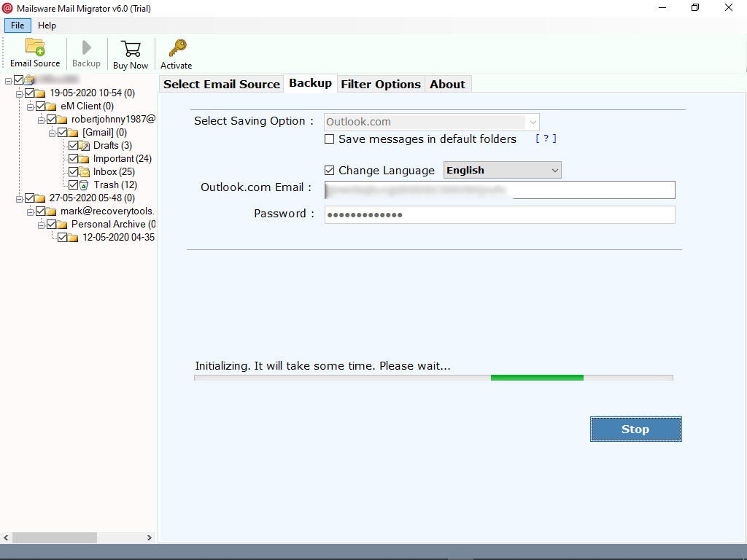Click the Backup play icon in toolbar
Screen dimensions: 747x560
(x=86, y=47)
